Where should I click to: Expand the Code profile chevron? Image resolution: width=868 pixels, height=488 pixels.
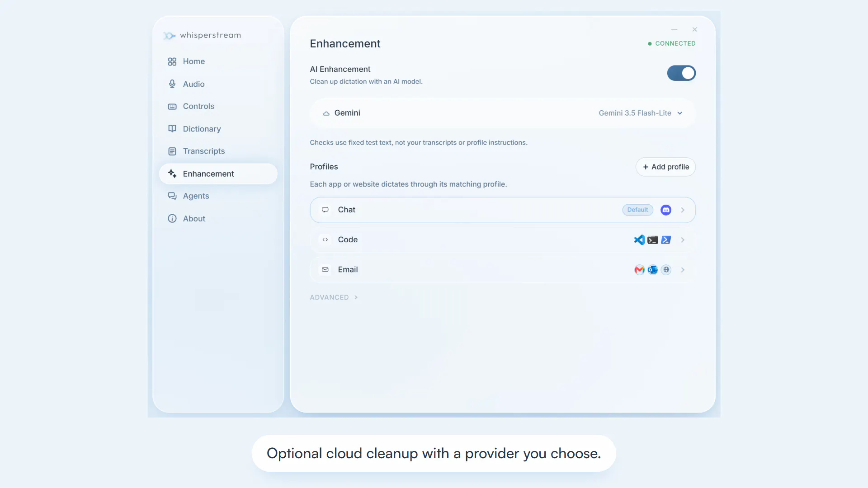[683, 240]
